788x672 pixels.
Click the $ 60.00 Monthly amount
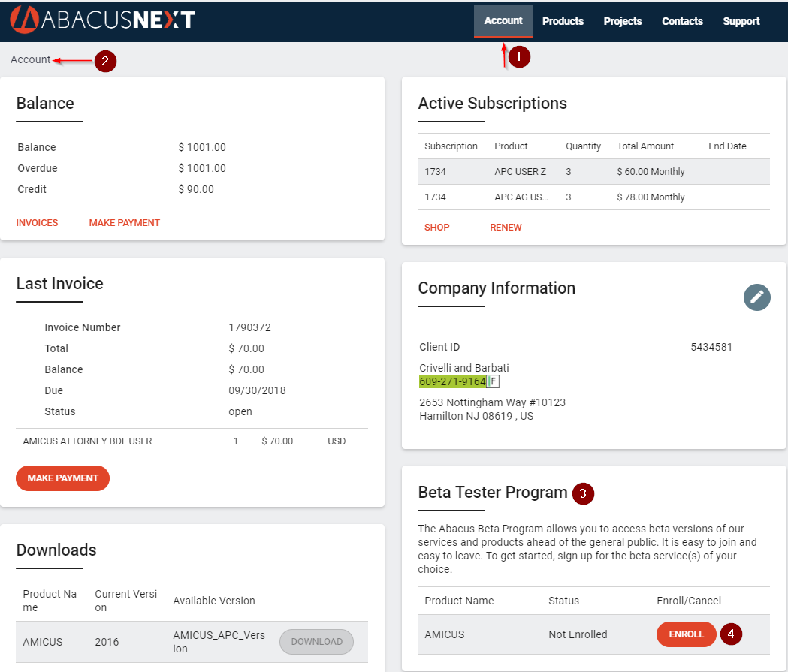click(651, 172)
